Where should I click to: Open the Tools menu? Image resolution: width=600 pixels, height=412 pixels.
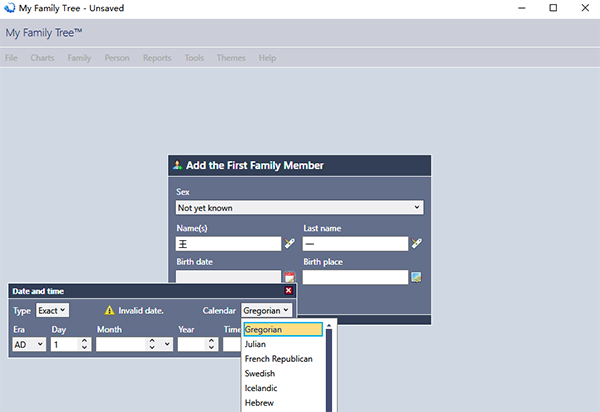[x=194, y=58]
